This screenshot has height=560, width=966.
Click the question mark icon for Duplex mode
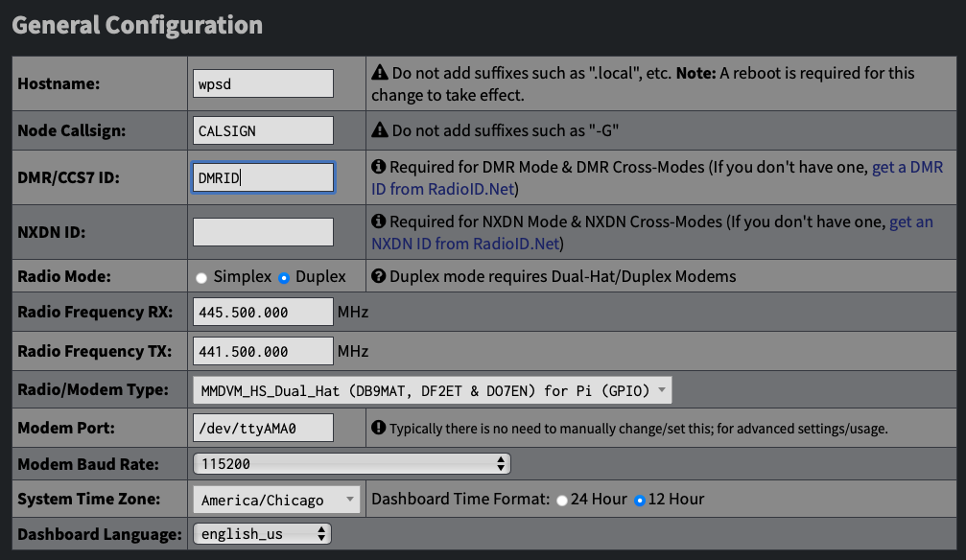click(379, 277)
